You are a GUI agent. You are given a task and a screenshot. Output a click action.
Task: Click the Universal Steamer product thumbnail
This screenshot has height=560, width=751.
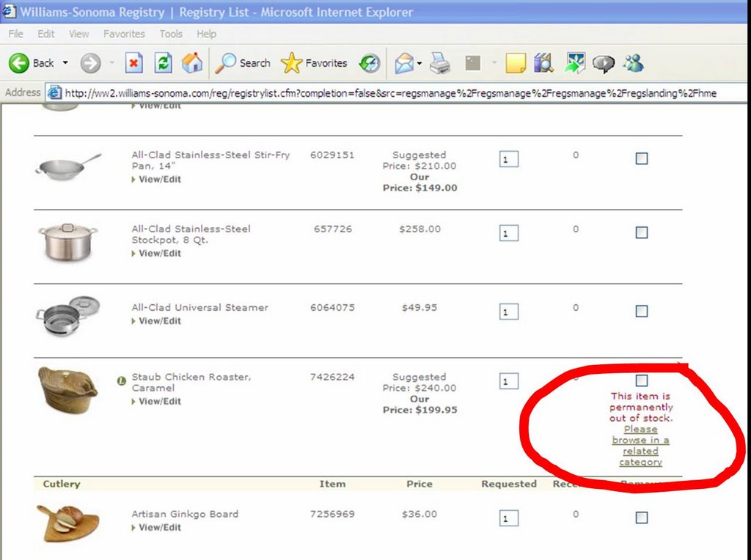[68, 315]
